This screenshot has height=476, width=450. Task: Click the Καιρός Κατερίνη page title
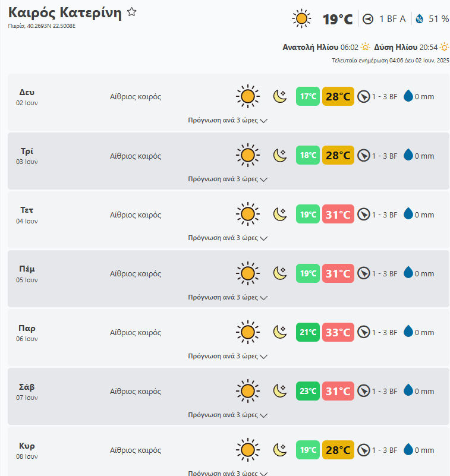(65, 13)
